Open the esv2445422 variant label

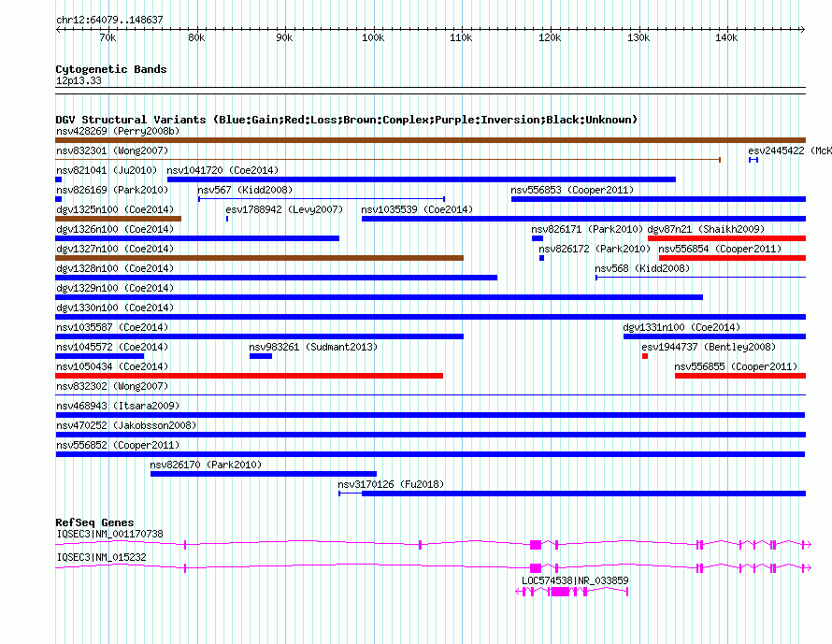[790, 150]
